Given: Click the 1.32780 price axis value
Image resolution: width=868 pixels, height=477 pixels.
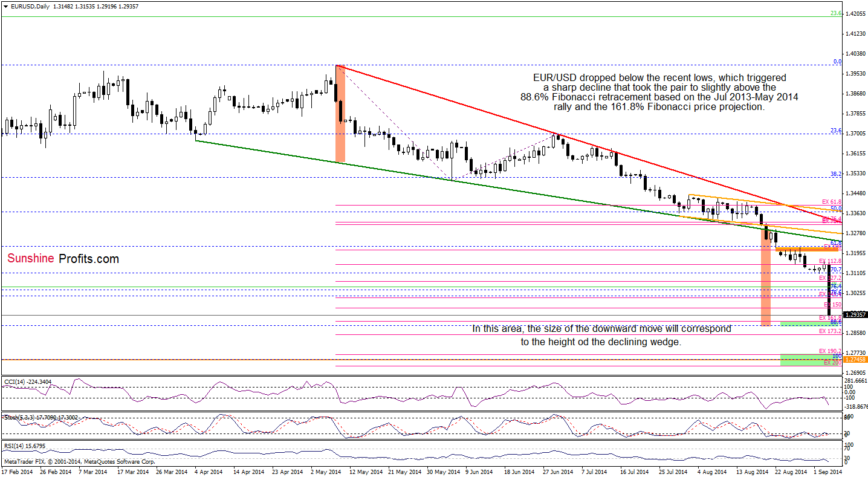Looking at the screenshot, I should 856,233.
